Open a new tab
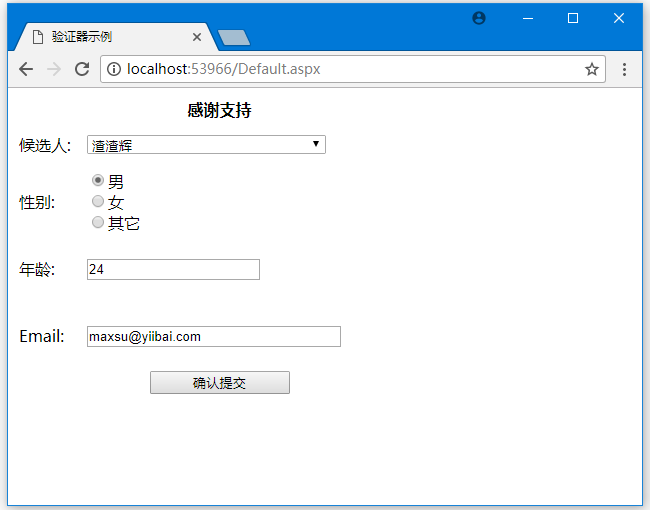This screenshot has width=650, height=510. click(x=233, y=37)
